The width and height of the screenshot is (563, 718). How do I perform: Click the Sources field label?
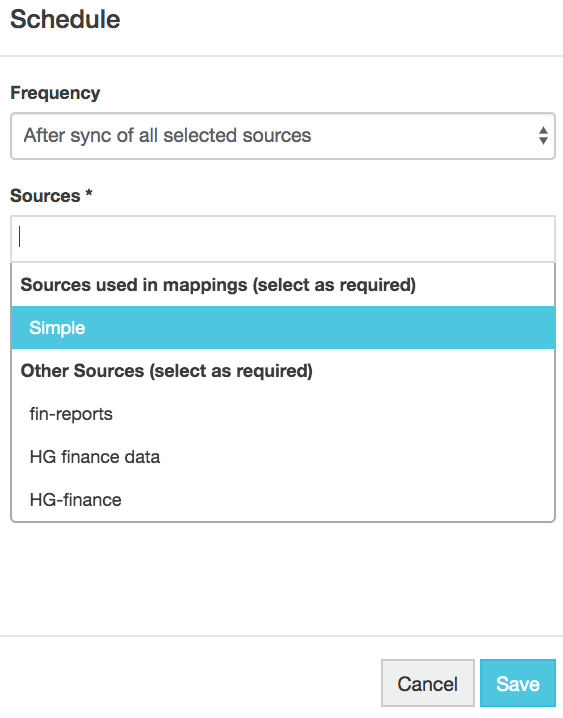pyautogui.click(x=45, y=196)
